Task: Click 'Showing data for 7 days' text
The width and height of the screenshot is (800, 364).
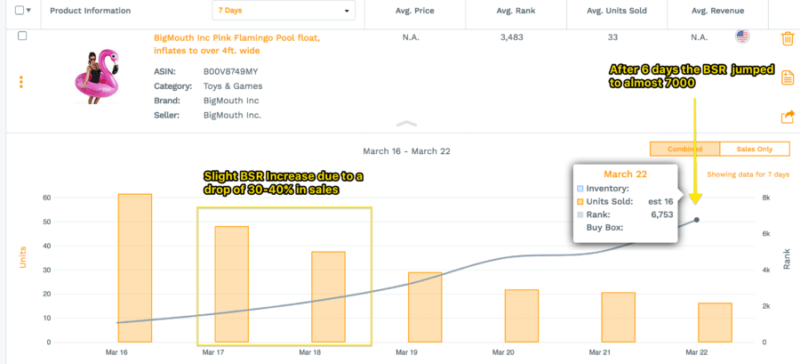Action: pos(748,175)
